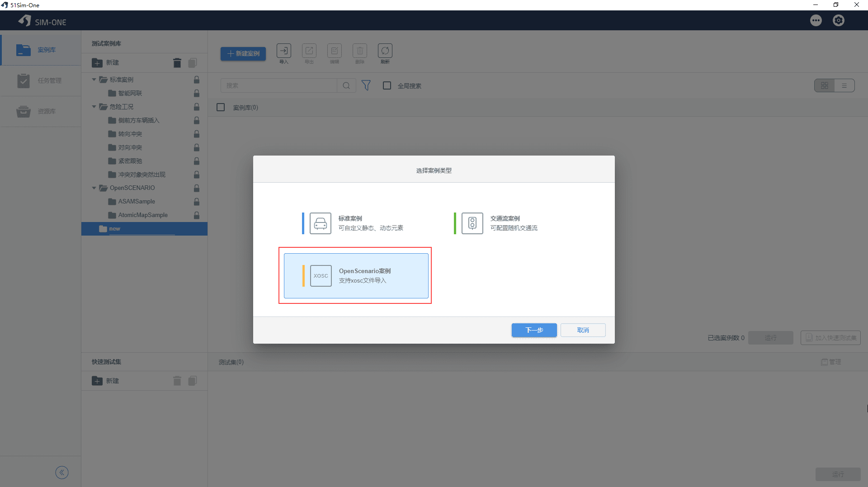868x487 pixels.
Task: Enable the 全局搜索 checkbox
Action: (387, 85)
